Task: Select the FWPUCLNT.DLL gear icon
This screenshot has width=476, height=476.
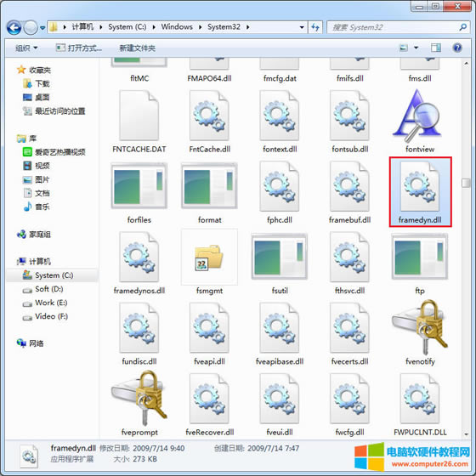Action: click(x=420, y=399)
